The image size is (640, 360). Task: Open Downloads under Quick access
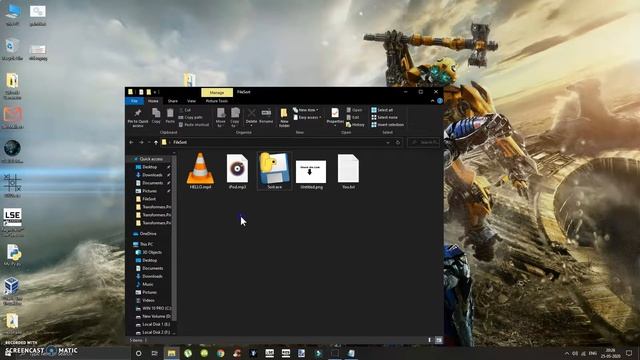tap(152, 175)
